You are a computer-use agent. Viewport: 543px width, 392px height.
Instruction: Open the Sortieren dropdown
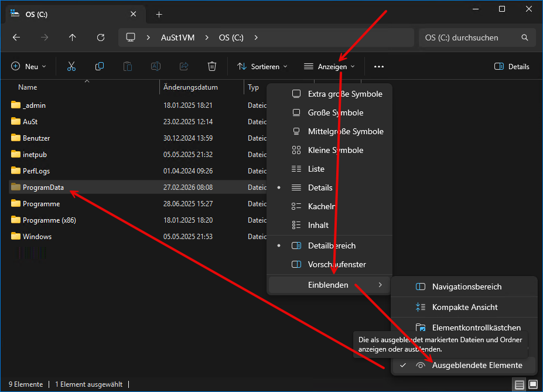(x=262, y=67)
